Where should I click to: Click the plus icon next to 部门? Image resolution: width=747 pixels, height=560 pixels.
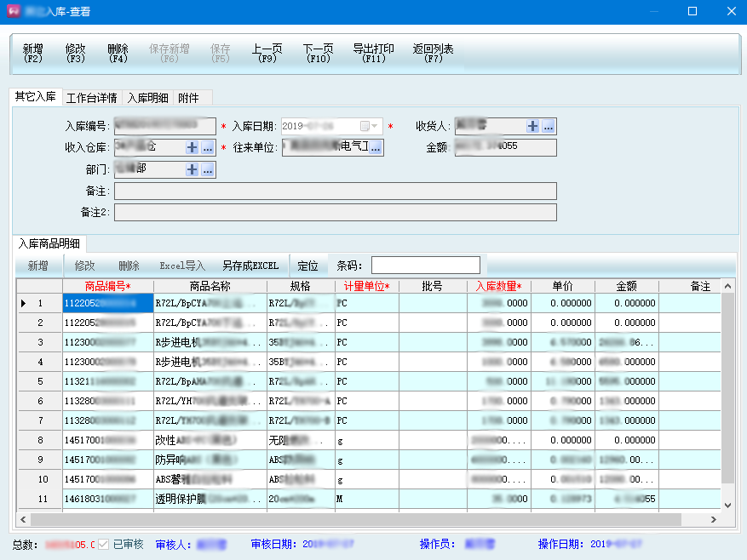[x=192, y=169]
